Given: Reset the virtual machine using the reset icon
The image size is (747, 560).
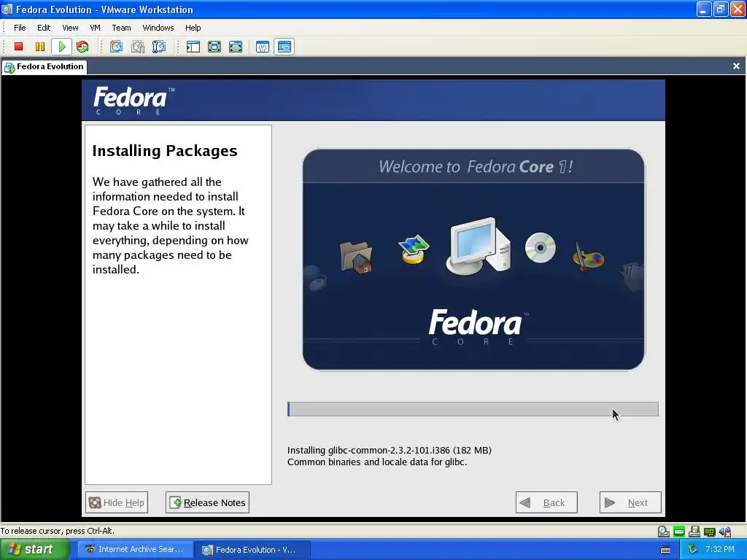Looking at the screenshot, I should [82, 47].
